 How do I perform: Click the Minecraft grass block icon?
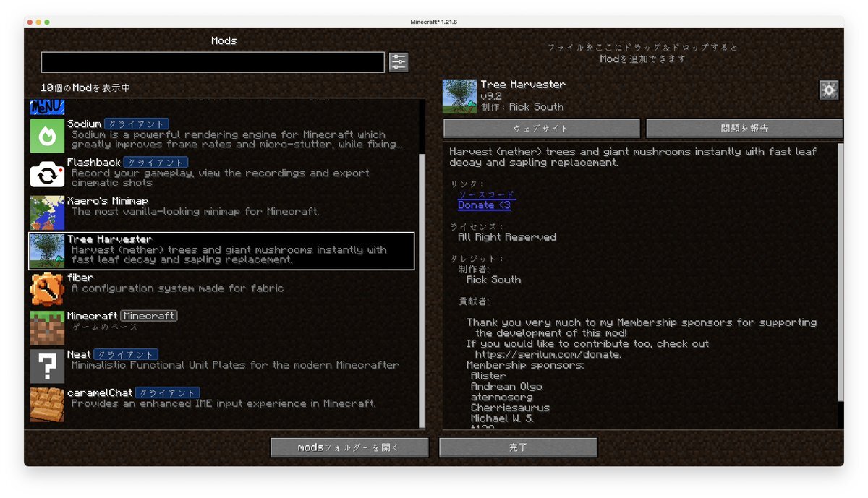(x=47, y=327)
